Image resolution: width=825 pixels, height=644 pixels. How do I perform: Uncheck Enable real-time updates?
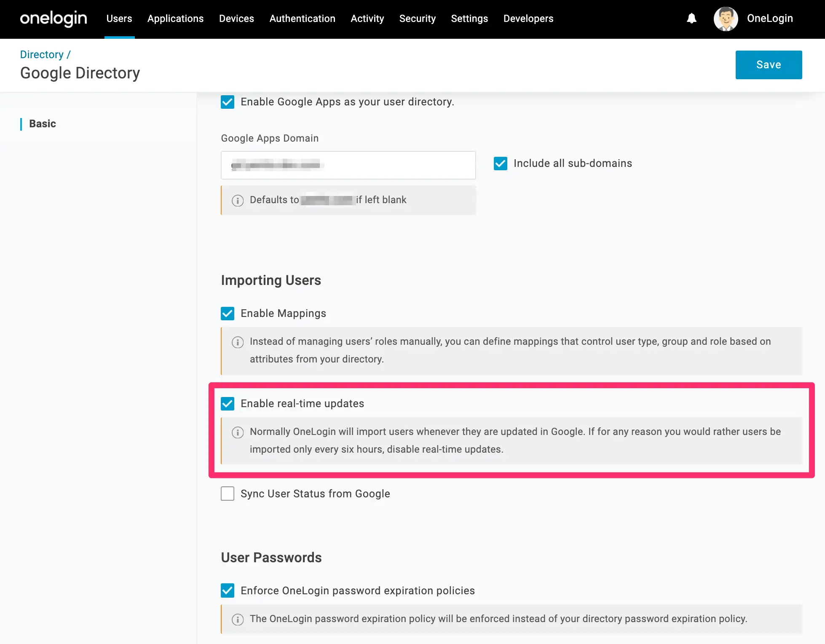(228, 404)
